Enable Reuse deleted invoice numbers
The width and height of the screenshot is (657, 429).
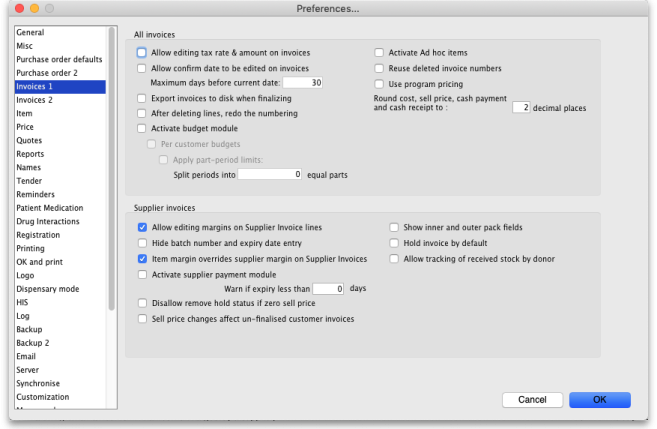379,68
